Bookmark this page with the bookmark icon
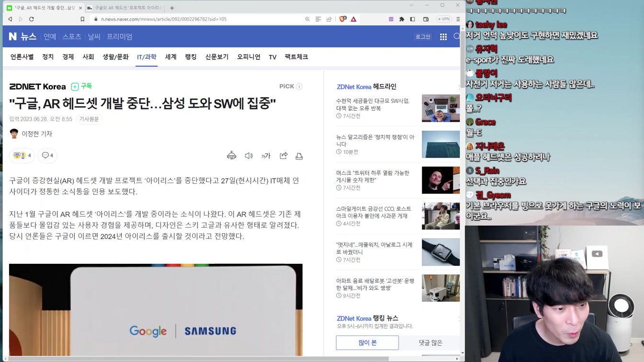The width and height of the screenshot is (644, 362). pyautogui.click(x=82, y=19)
